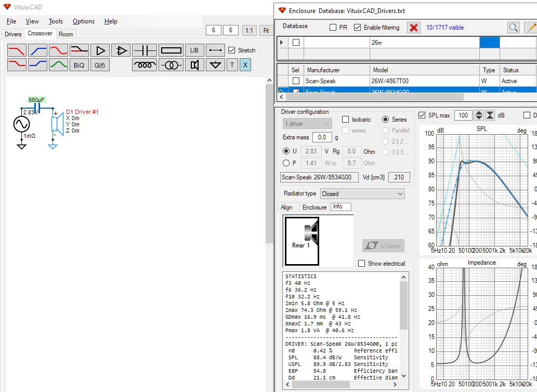537x392 pixels.
Task: Select the wire connection tool
Action: coord(215,50)
